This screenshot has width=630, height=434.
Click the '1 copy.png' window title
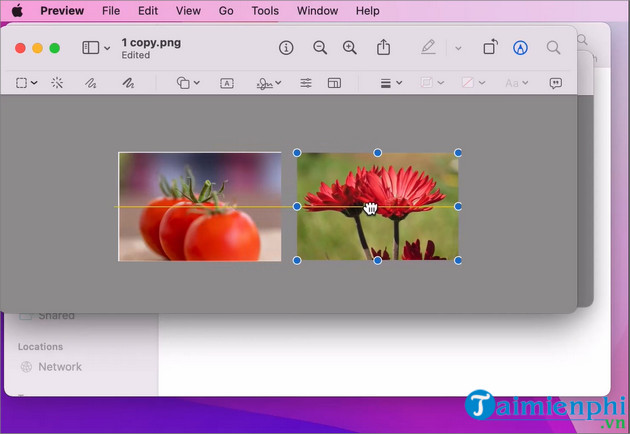[151, 43]
